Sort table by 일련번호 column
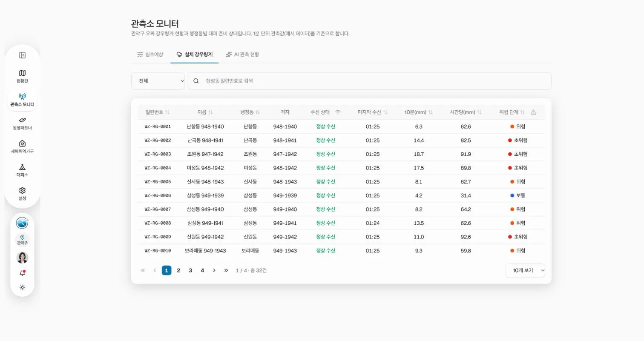Image resolution: width=644 pixels, height=341 pixels. point(158,112)
